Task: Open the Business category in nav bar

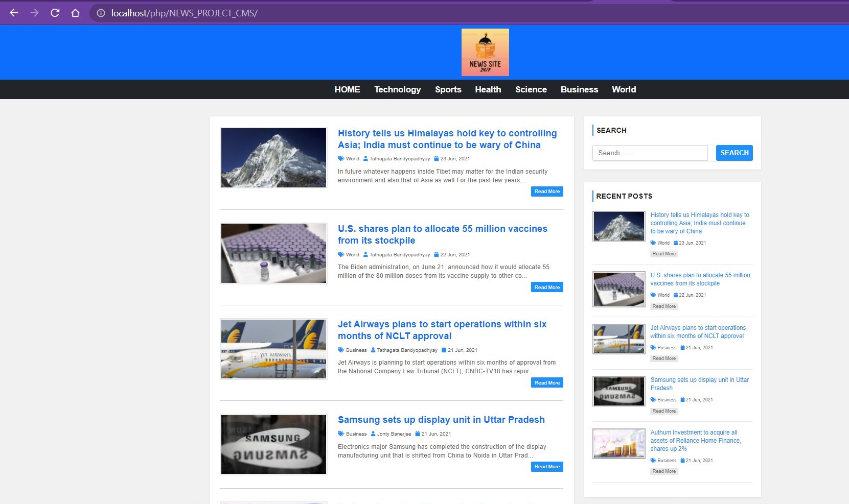Action: (x=579, y=89)
